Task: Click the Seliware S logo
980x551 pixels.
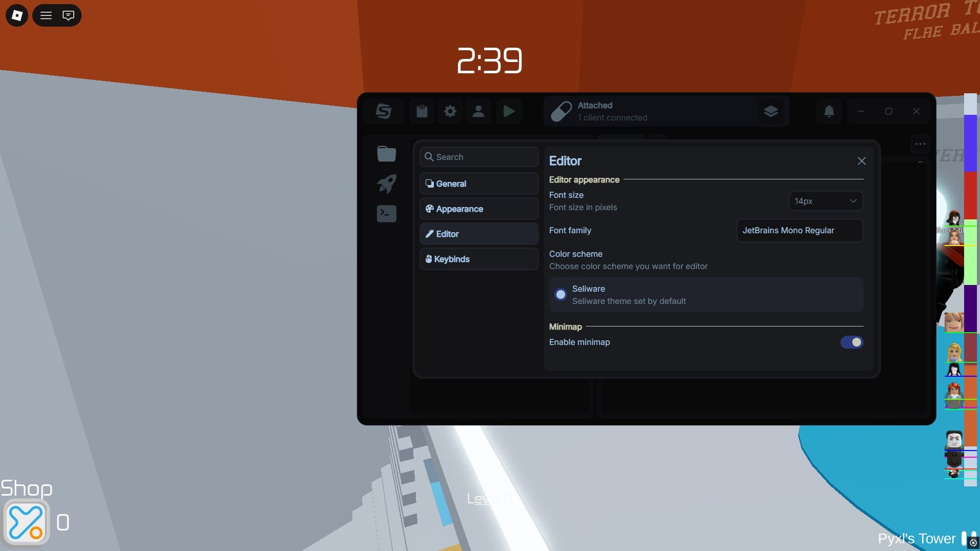Action: click(x=384, y=111)
